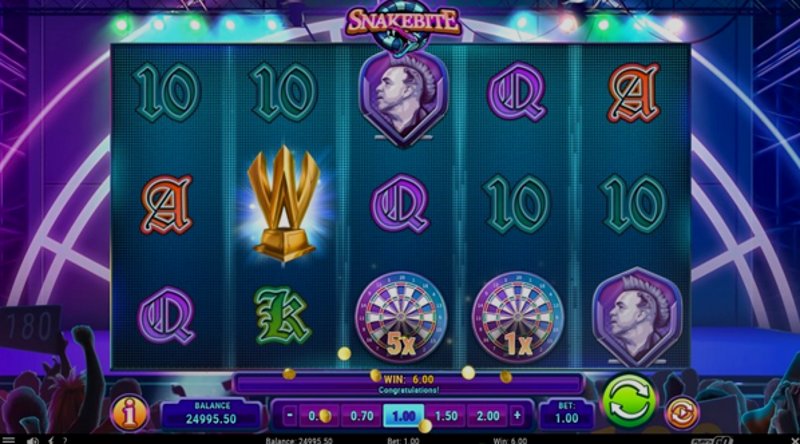The width and height of the screenshot is (800, 444).
Task: Select the 0.70 bet value
Action: [362, 416]
